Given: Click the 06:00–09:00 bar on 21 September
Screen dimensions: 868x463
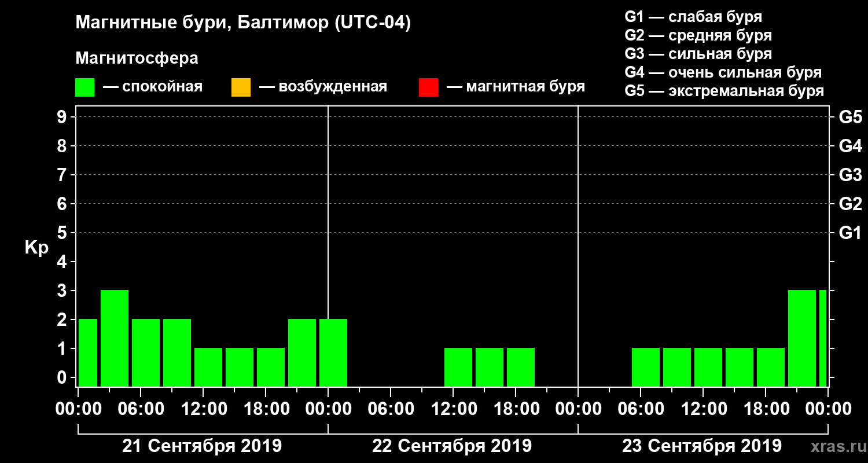Looking at the screenshot, I should point(146,352).
